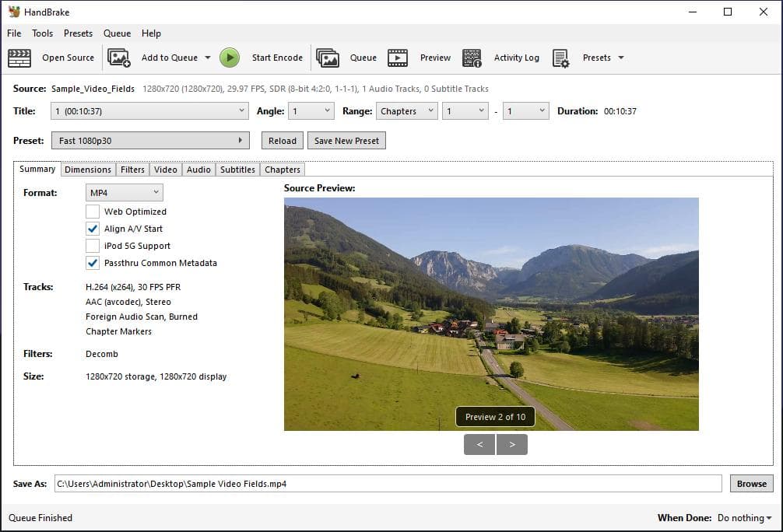
Task: Click Save New Preset
Action: pyautogui.click(x=346, y=141)
